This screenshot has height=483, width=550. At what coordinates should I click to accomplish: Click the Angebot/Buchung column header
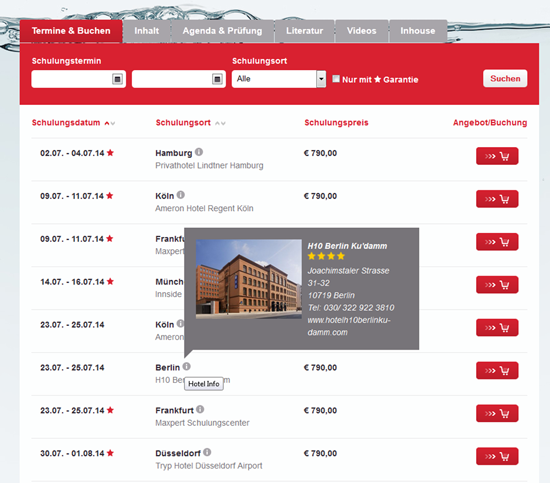490,123
